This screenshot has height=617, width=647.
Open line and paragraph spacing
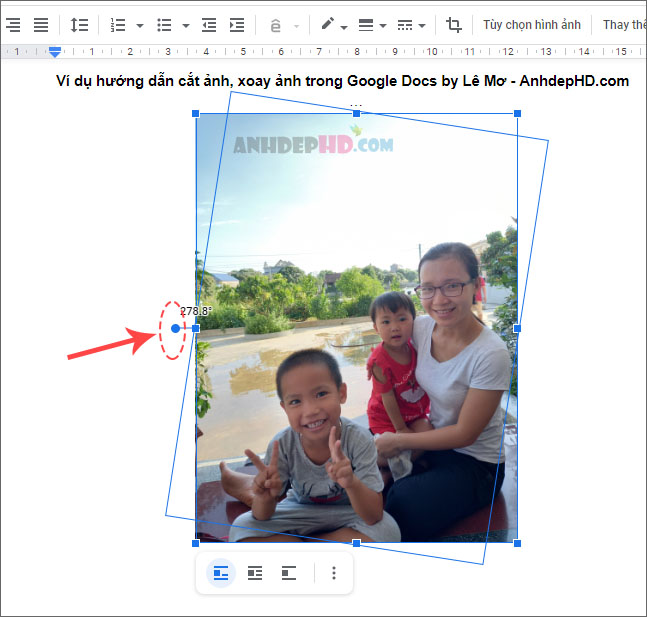click(79, 25)
